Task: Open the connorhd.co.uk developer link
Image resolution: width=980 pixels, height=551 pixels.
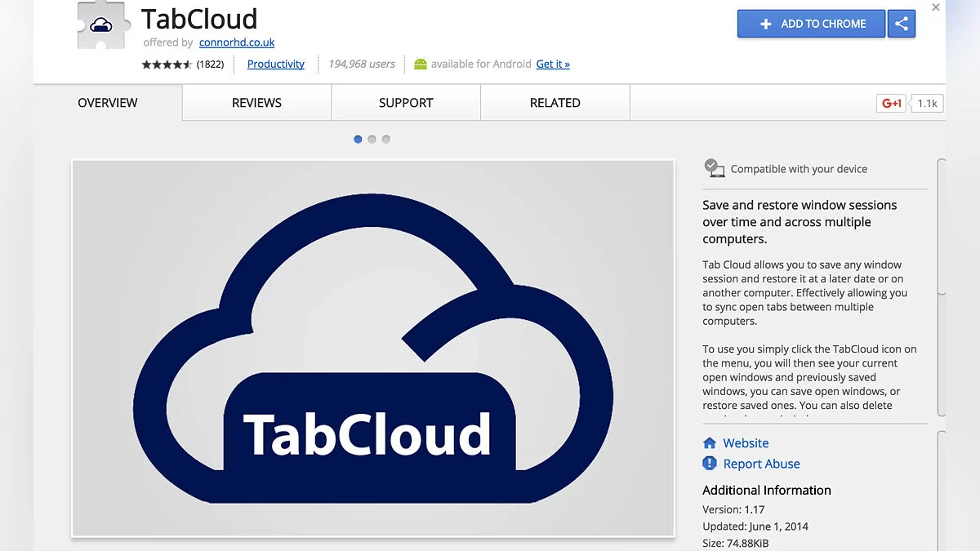Action: [237, 42]
